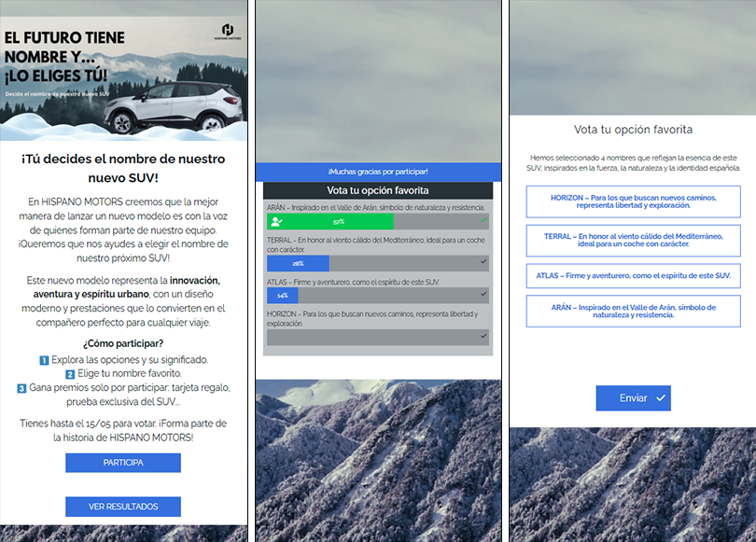Click the checkmark on the HORIZON result row
The width and height of the screenshot is (756, 542).
(483, 336)
